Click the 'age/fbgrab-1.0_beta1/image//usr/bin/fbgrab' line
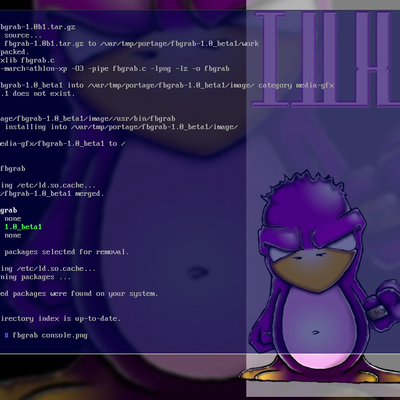The width and height of the screenshot is (400, 400). 88,119
